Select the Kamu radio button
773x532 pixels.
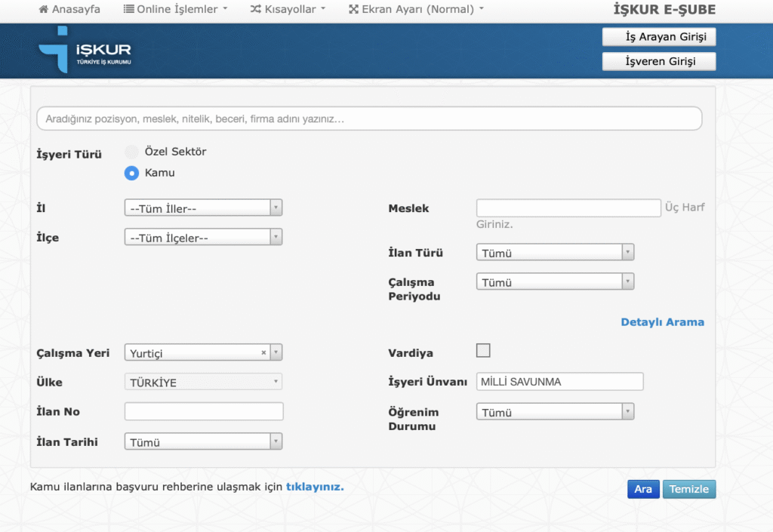coord(131,173)
